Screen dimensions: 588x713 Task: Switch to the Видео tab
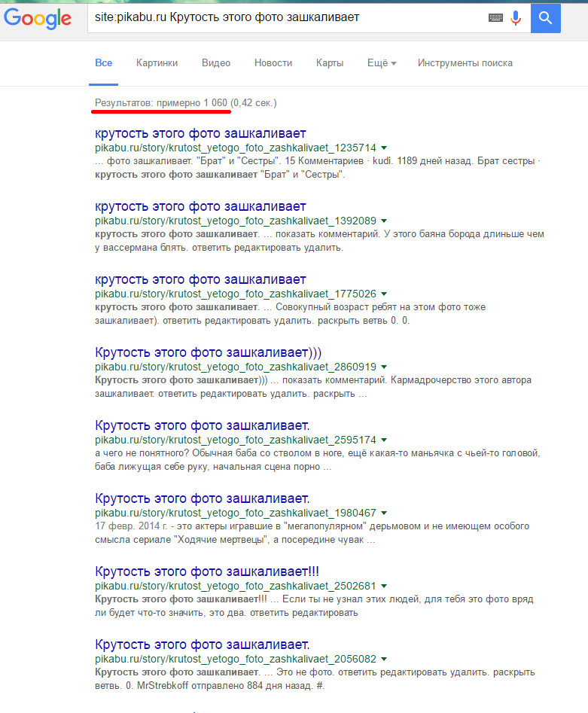[216, 62]
